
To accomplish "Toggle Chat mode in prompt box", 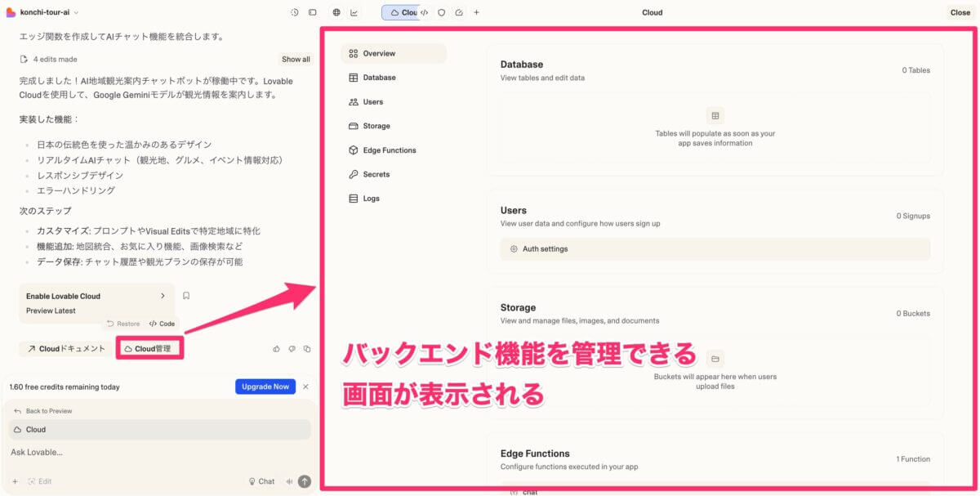I will tap(261, 481).
